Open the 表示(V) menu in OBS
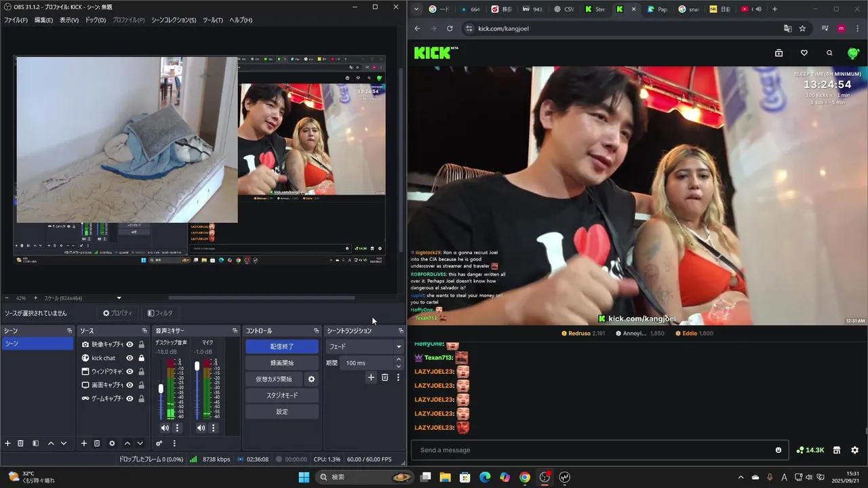868x488 pixels. [69, 20]
